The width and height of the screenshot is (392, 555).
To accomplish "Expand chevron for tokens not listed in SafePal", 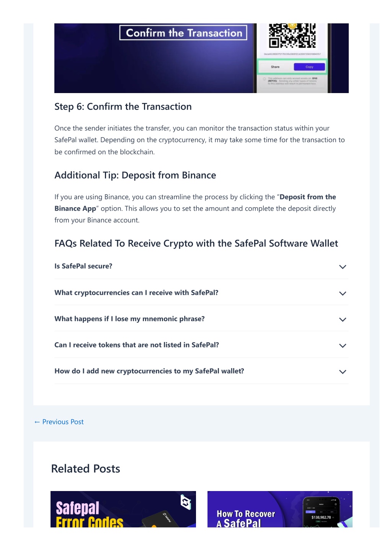I will [343, 345].
